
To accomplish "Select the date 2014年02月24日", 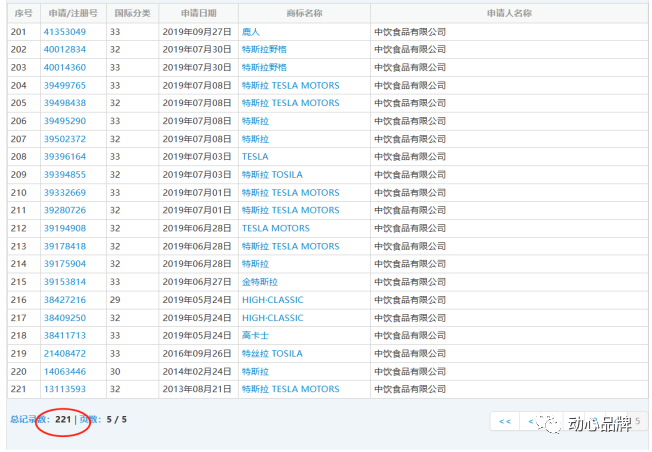I will 197,371.
